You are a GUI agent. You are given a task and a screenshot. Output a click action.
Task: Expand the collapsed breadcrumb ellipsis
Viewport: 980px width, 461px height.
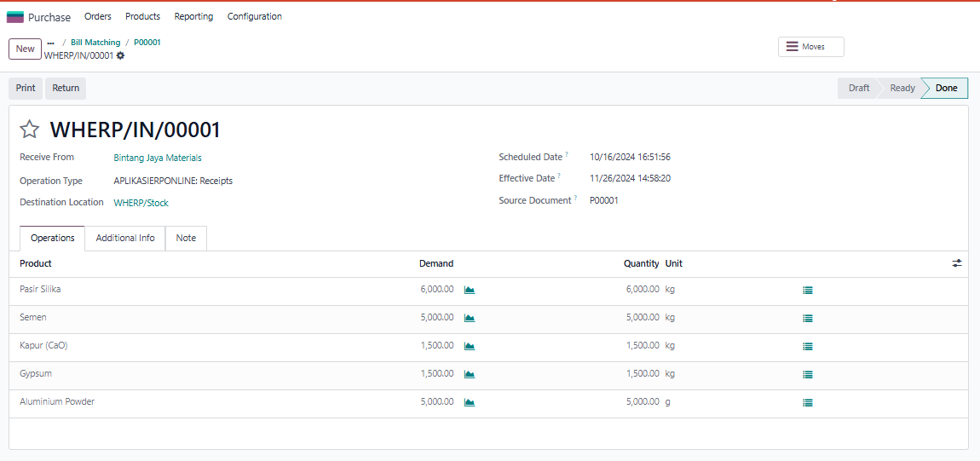pos(50,43)
